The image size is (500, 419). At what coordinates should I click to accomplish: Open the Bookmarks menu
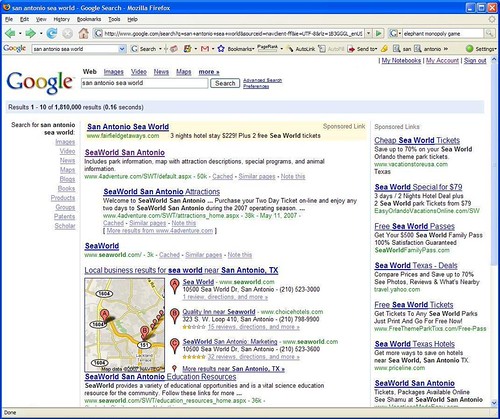89,19
